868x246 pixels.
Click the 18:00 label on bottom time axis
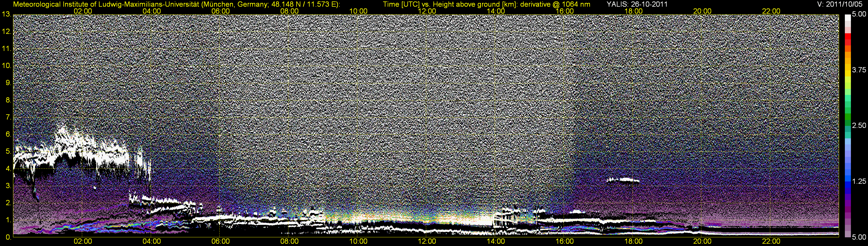click(x=633, y=242)
